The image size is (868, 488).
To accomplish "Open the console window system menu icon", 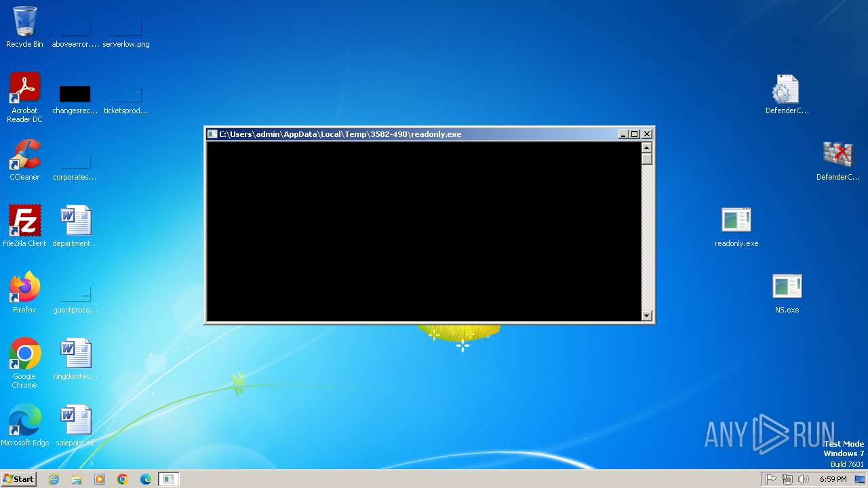I will (x=212, y=134).
